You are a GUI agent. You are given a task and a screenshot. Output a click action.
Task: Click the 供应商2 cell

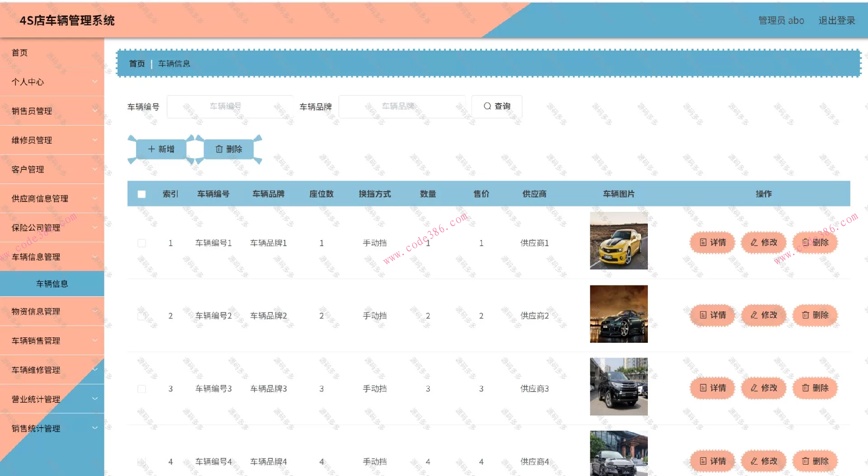click(534, 316)
